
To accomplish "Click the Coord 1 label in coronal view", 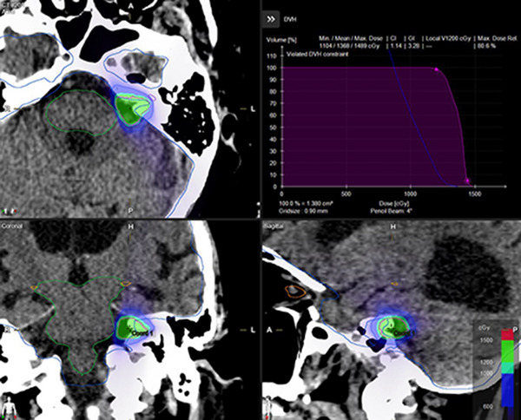I will tap(141, 332).
